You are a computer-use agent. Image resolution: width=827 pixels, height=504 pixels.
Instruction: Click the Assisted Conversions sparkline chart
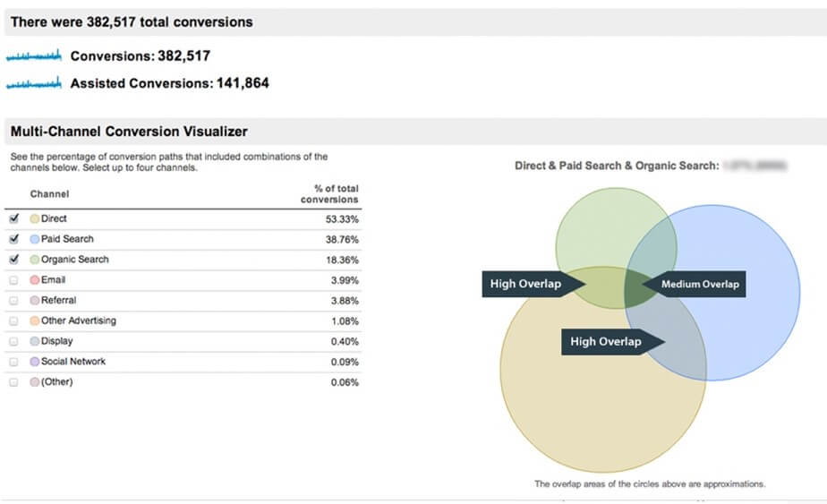pos(34,83)
